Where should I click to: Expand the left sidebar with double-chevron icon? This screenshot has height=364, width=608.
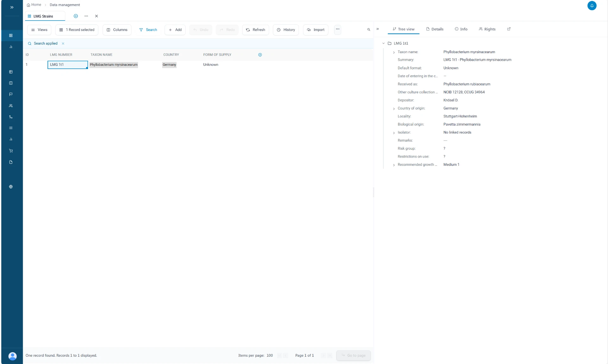[12, 7]
